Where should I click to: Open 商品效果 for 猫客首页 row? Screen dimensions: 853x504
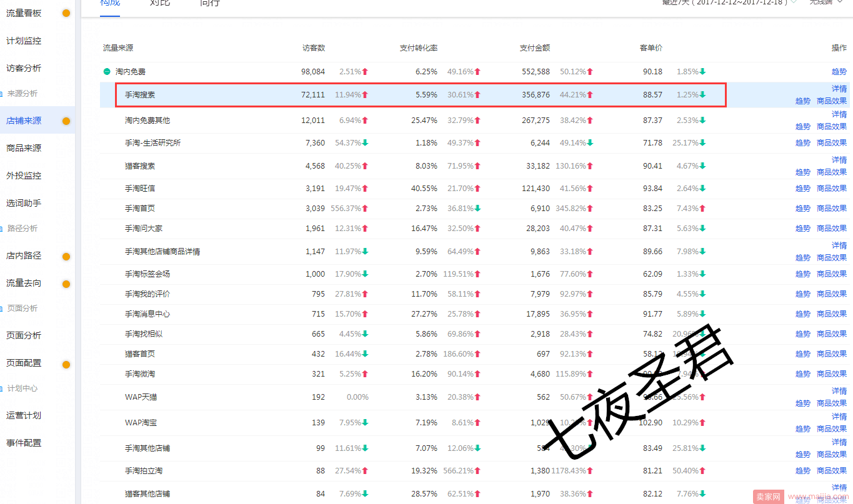pyautogui.click(x=832, y=353)
